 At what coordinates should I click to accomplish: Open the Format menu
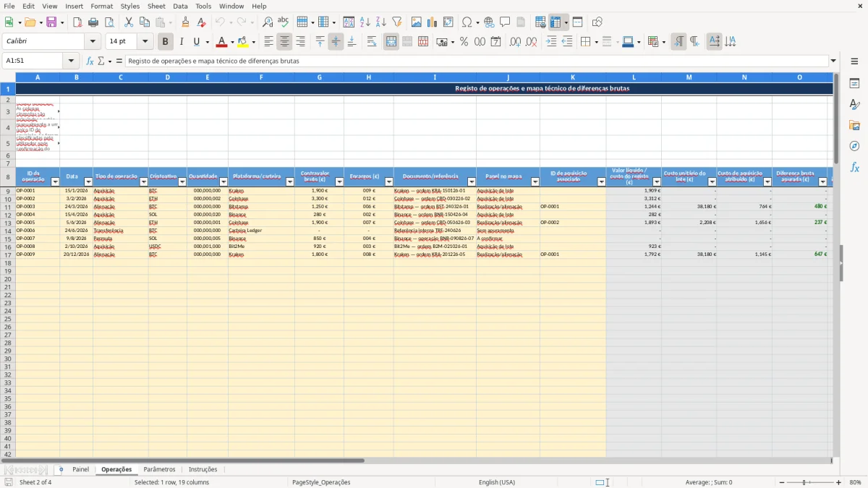[101, 6]
